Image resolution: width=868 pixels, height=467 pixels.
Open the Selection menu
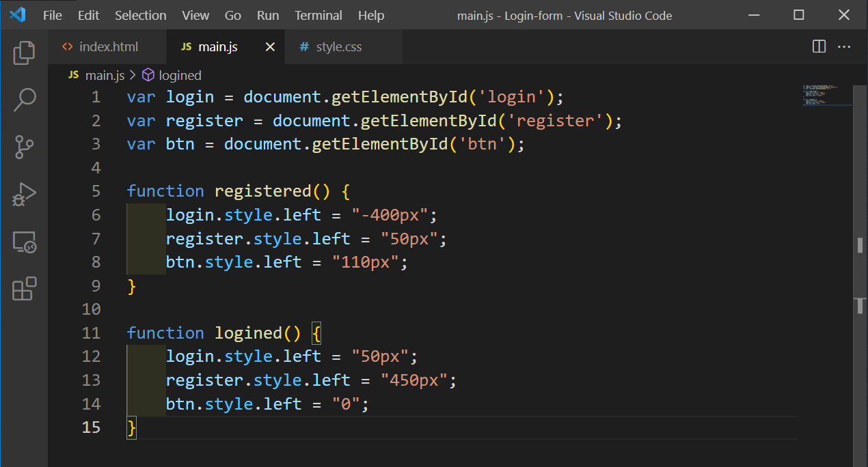click(x=140, y=15)
